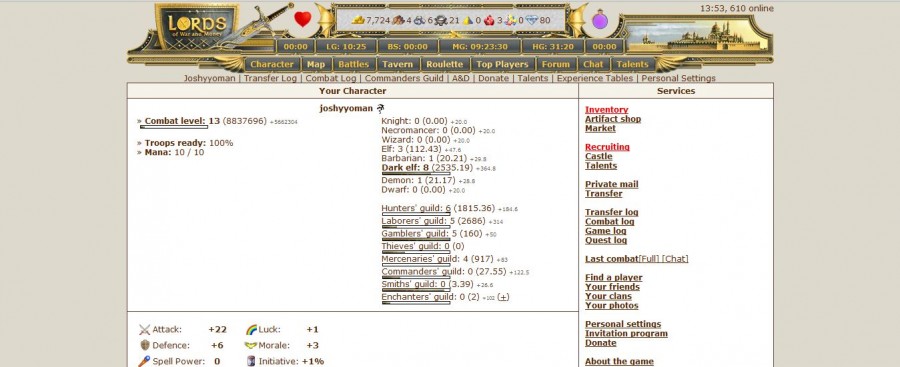900x367 pixels.
Task: Click the blue diamonds resource icon
Action: (532, 20)
